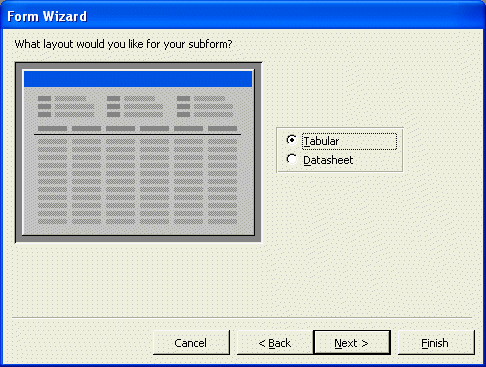Click the blue header bar in preview
486x367 pixels.
(x=138, y=79)
